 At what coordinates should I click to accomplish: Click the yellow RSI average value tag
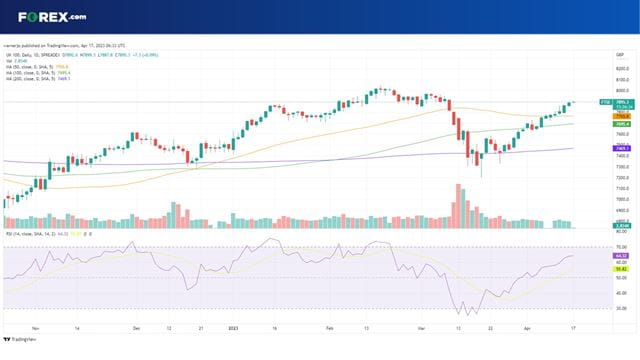tap(621, 269)
